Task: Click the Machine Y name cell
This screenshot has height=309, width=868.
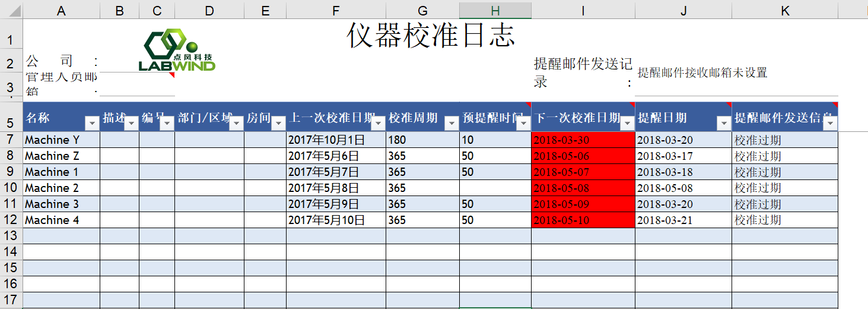Action: coord(61,140)
